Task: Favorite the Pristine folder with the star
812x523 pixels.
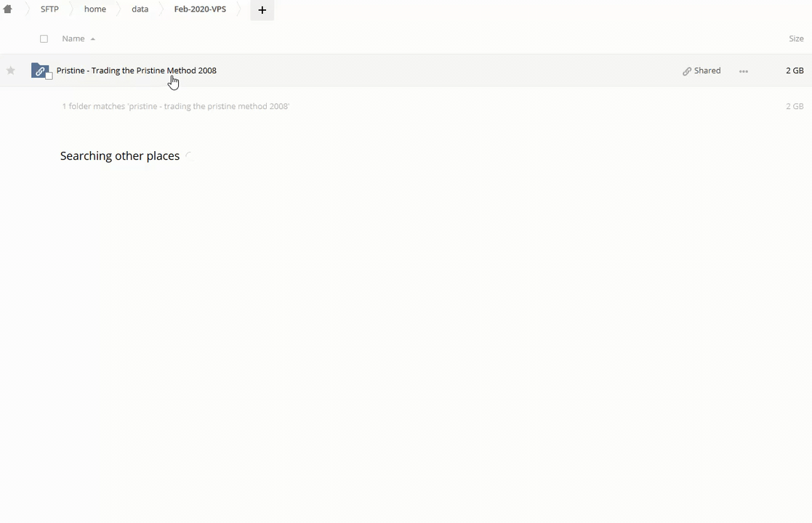Action: tap(11, 70)
